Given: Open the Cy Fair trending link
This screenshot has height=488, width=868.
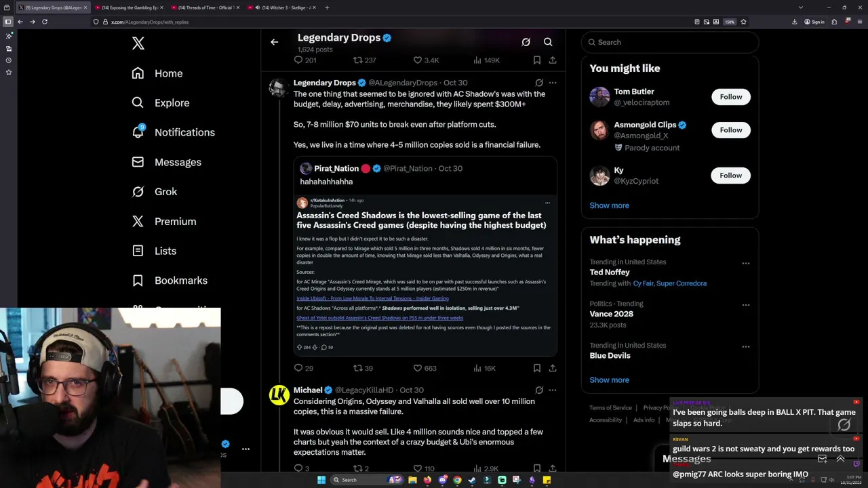Looking at the screenshot, I should tap(644, 283).
